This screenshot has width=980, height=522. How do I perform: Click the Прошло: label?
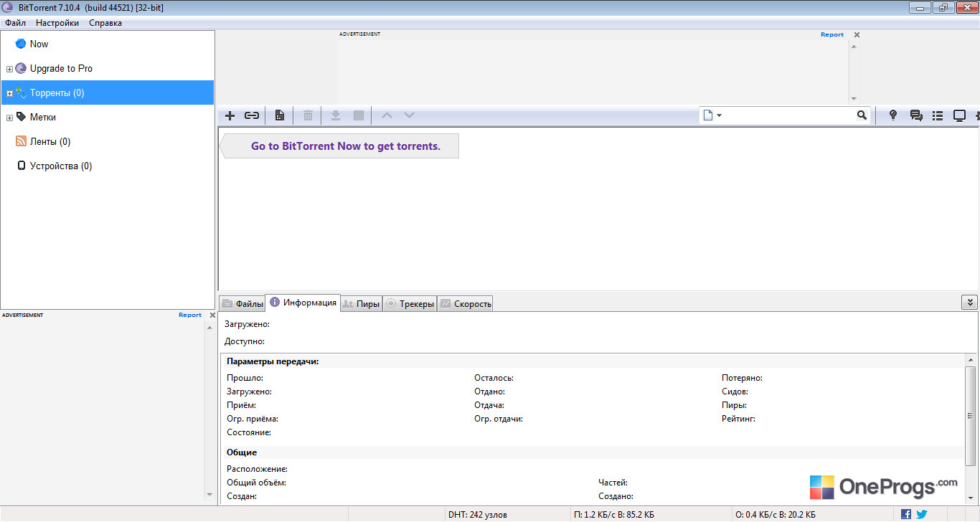tap(245, 378)
